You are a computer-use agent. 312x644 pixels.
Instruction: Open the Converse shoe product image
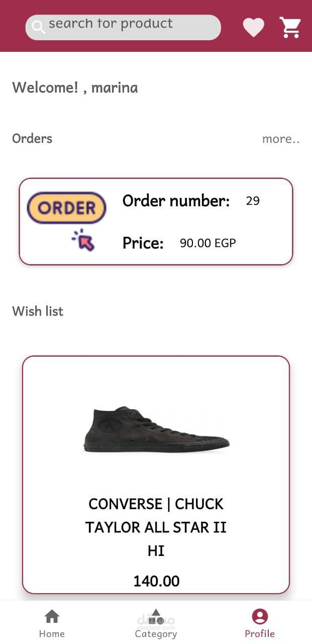pyautogui.click(x=156, y=429)
